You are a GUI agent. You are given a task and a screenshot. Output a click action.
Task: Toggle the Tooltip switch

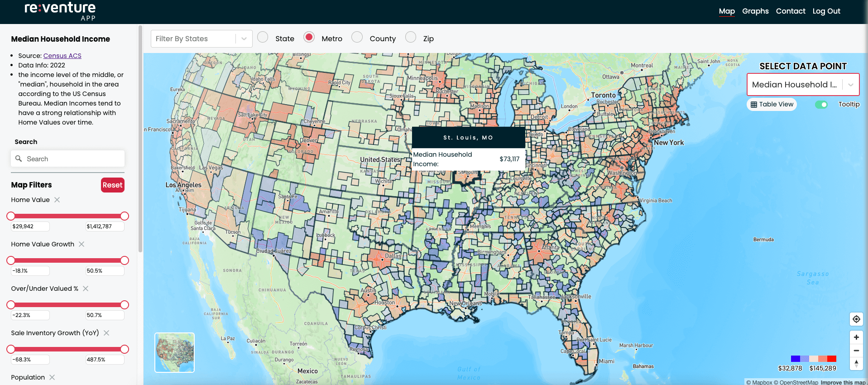coord(821,105)
